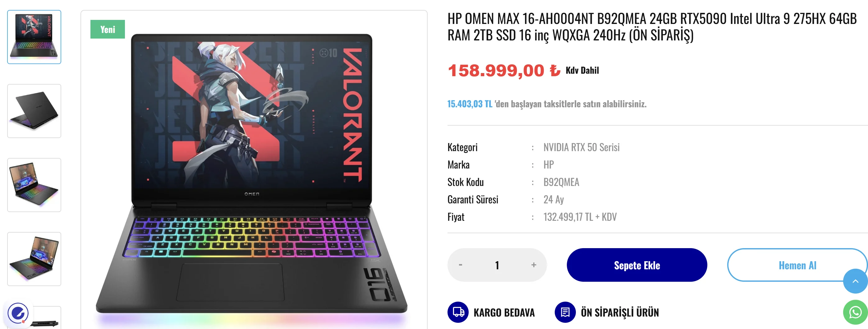
Task: Click the 15.403,03 TL installment link
Action: 470,104
